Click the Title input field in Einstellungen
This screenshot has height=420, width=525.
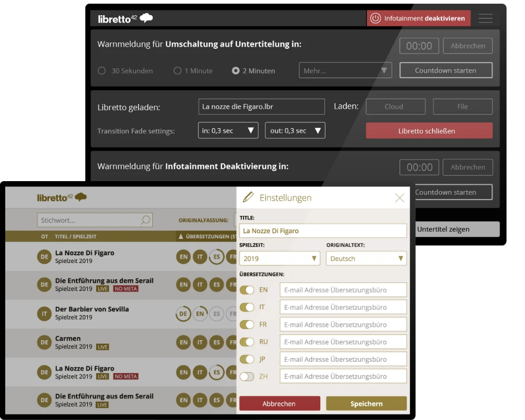pyautogui.click(x=323, y=231)
